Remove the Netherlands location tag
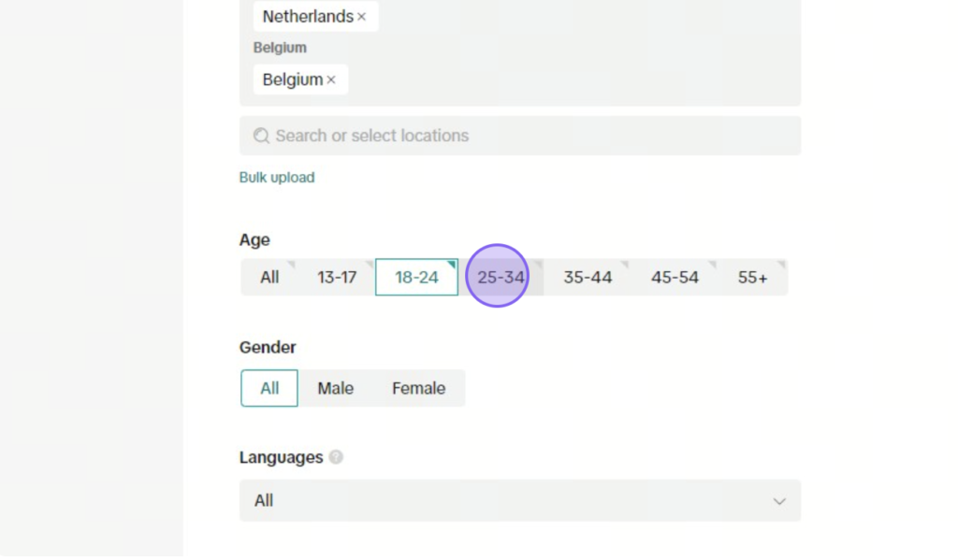958x560 pixels. click(362, 17)
